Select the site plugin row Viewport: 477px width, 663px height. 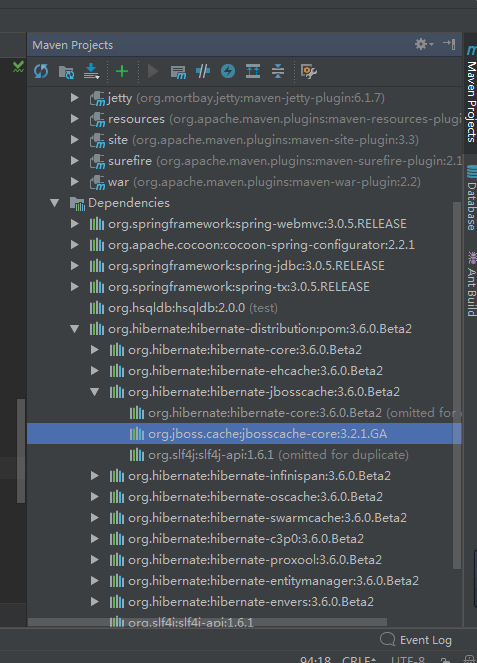click(244, 140)
